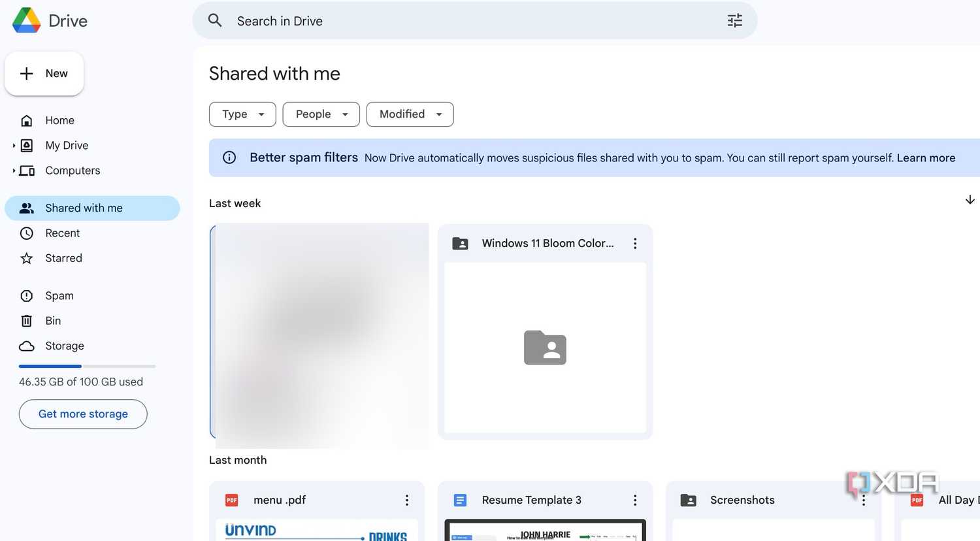980x541 pixels.
Task: Open the Screenshots shared folder
Action: click(x=742, y=500)
